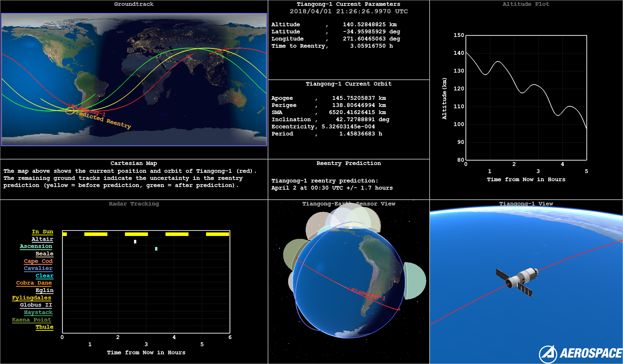Click the Kaena Point radar label
This screenshot has height=364, width=623.
31,320
